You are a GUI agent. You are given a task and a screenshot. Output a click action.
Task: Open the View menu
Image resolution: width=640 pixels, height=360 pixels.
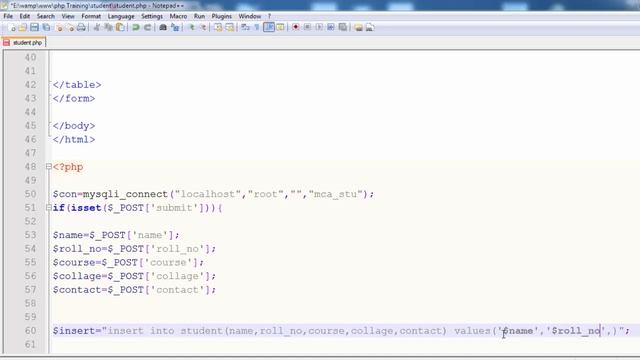click(x=68, y=16)
